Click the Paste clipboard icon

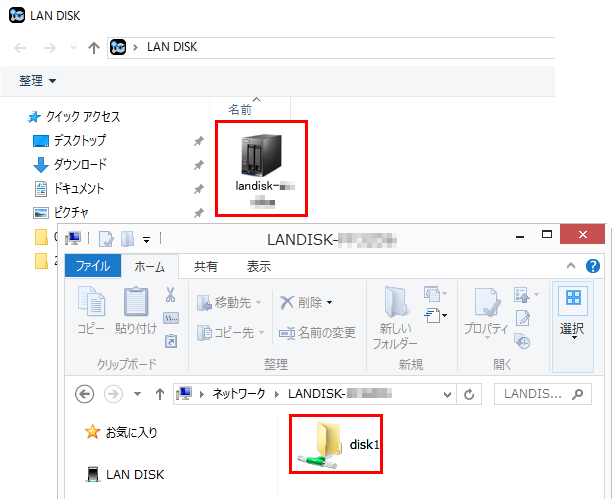click(x=137, y=306)
